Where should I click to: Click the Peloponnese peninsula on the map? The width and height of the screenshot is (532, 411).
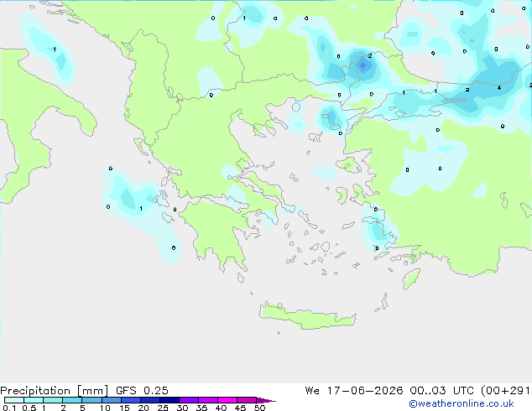pyautogui.click(x=217, y=231)
